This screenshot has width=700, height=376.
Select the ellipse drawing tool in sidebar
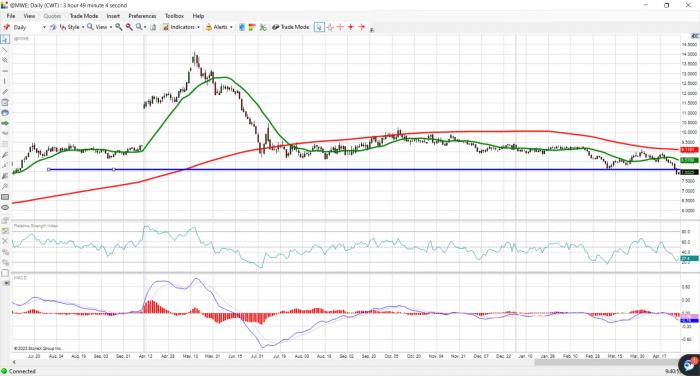5,208
